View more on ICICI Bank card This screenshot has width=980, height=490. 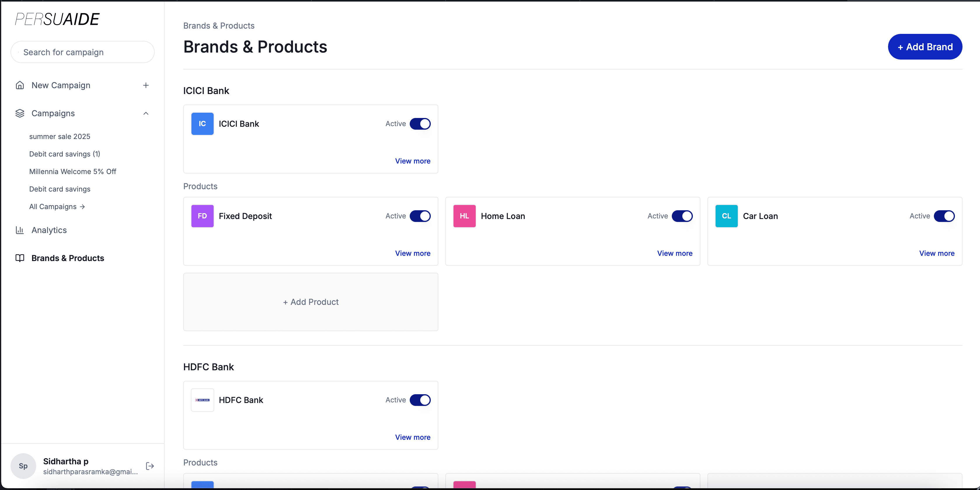click(x=413, y=161)
